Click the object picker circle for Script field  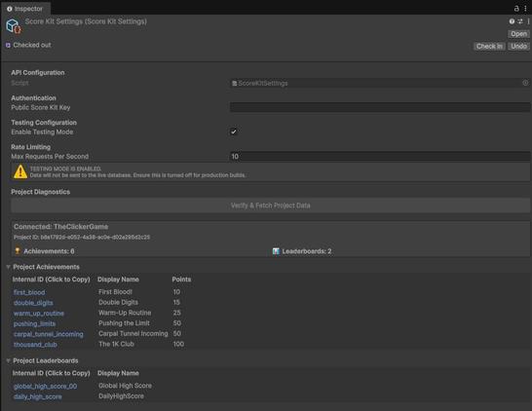coord(525,83)
